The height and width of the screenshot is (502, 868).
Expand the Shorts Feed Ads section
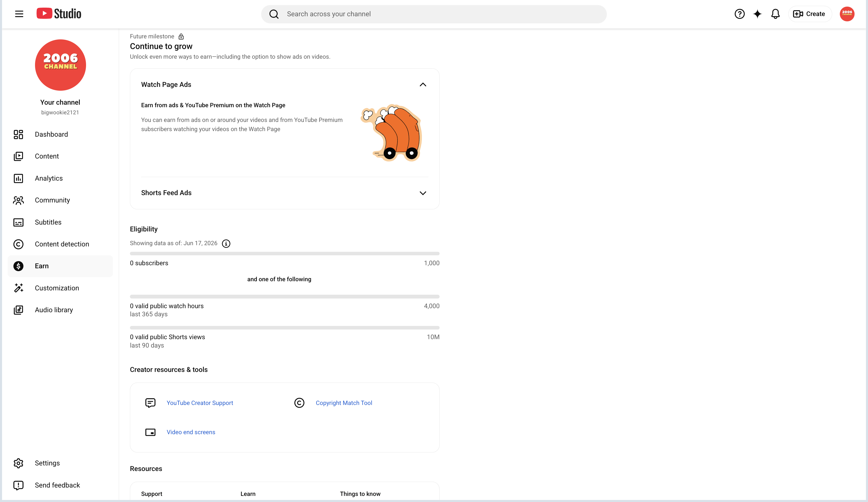(423, 193)
